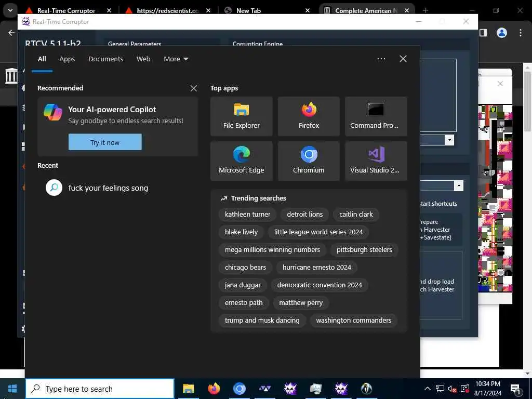The width and height of the screenshot is (532, 399).
Task: Search trending 'caitlin clark'
Action: [356, 215]
